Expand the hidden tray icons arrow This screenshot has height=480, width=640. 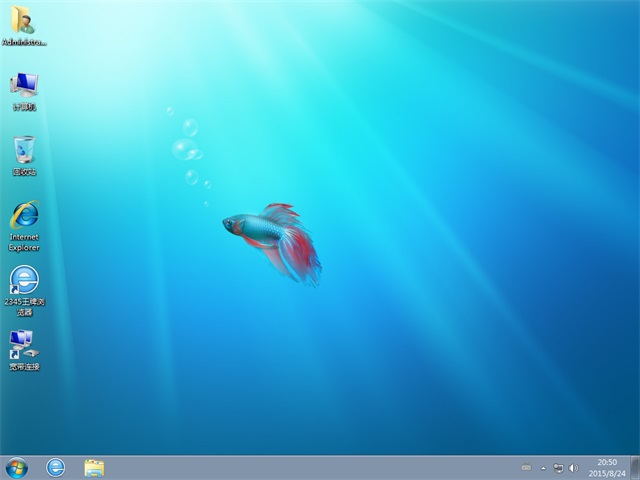tap(543, 468)
